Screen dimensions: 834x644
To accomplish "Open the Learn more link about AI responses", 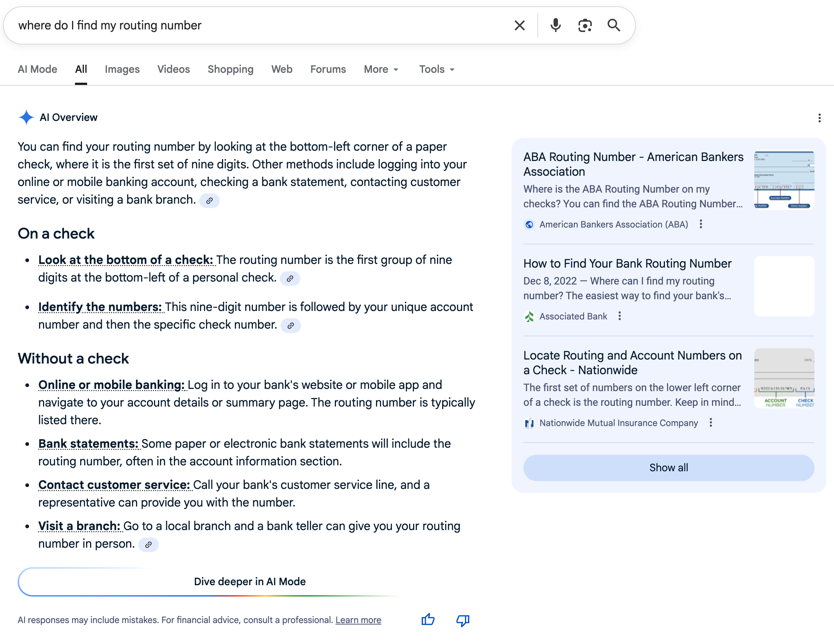I will pos(358,620).
